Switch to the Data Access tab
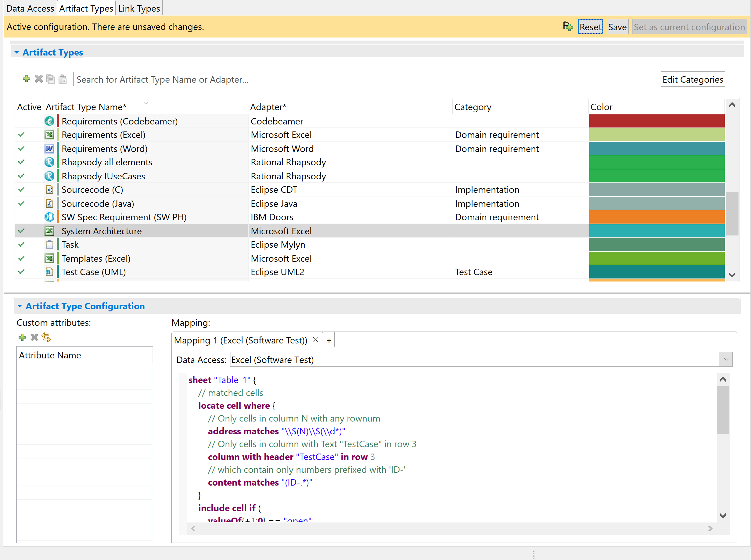This screenshot has width=751, height=560. pyautogui.click(x=30, y=8)
